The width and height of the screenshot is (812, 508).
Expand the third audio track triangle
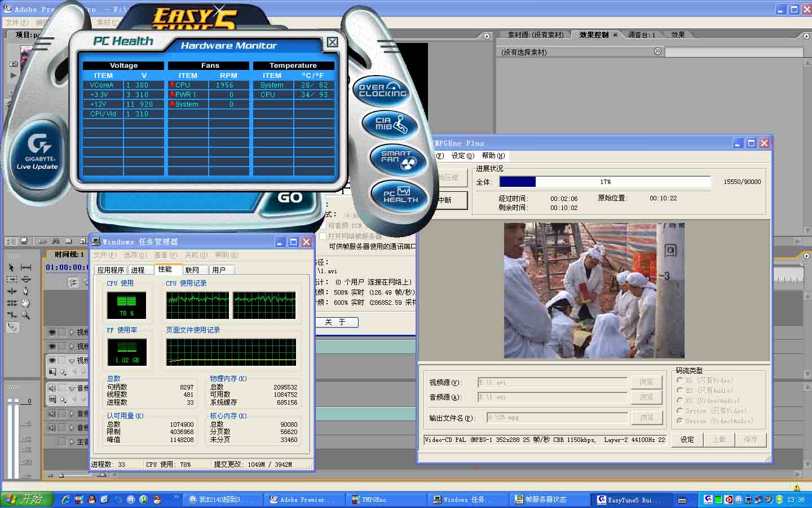[x=72, y=428]
